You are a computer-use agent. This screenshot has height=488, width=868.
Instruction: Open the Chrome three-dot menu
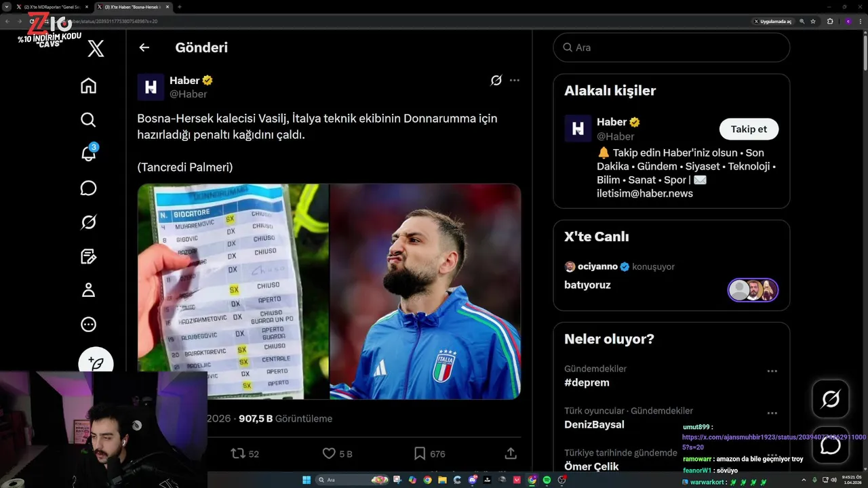click(861, 22)
